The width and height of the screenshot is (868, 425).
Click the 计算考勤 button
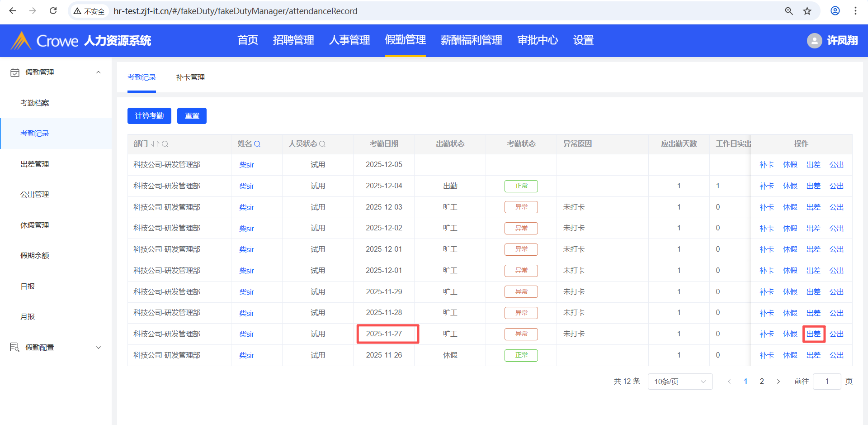pos(149,116)
